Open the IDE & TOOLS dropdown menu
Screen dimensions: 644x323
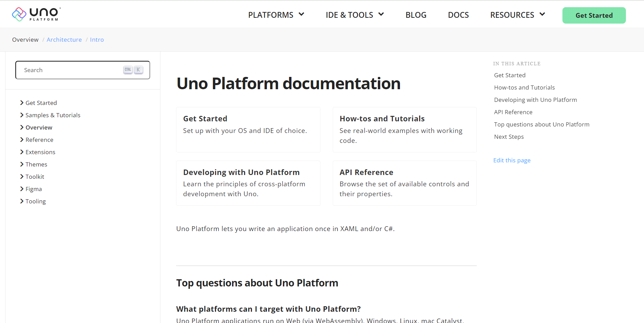tap(355, 15)
